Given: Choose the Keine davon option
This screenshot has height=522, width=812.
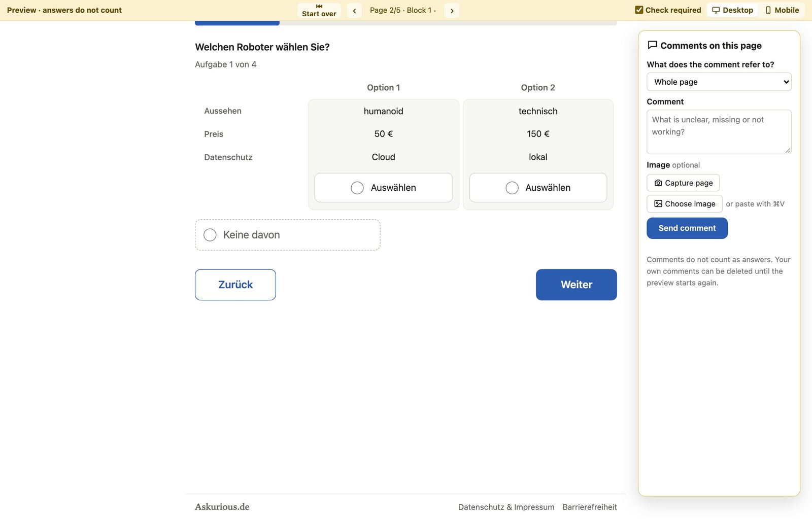Looking at the screenshot, I should [287, 235].
